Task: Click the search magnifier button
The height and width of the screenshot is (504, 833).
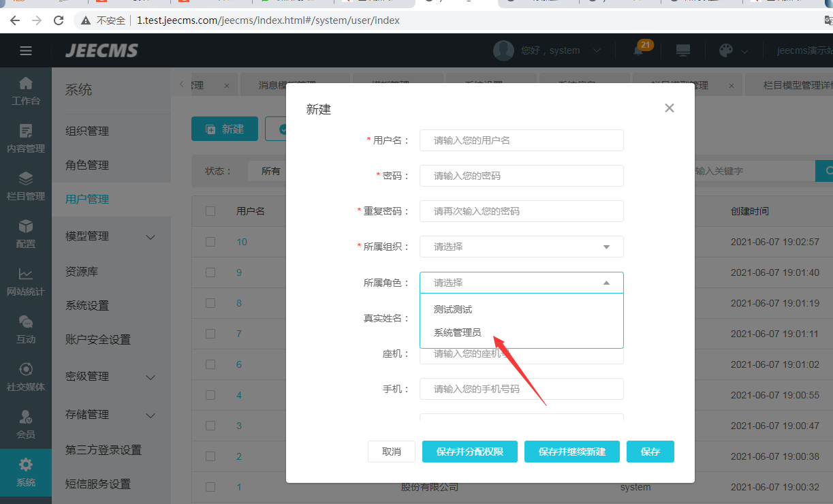Action: point(826,171)
